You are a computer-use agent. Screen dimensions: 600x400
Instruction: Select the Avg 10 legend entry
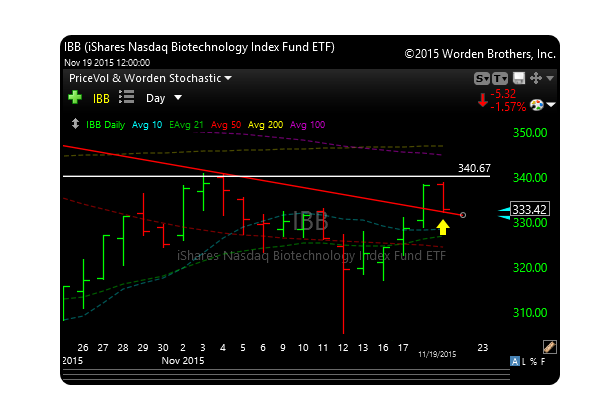pos(147,125)
